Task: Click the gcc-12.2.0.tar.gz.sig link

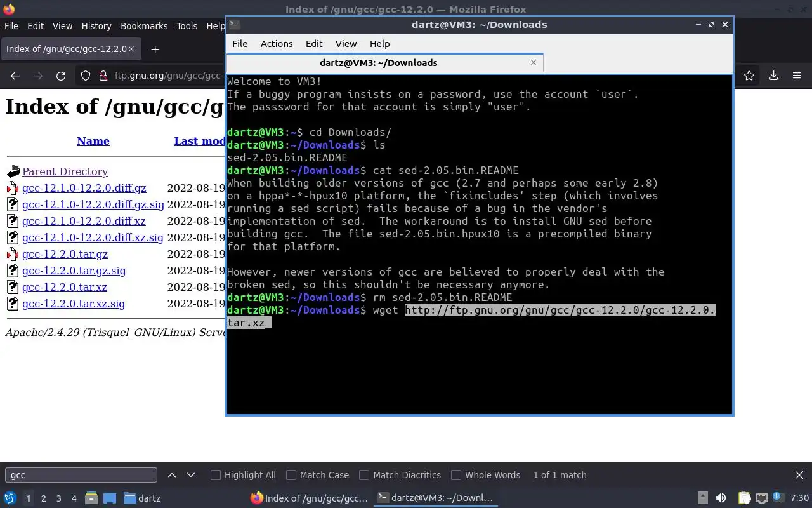Action: click(x=74, y=271)
